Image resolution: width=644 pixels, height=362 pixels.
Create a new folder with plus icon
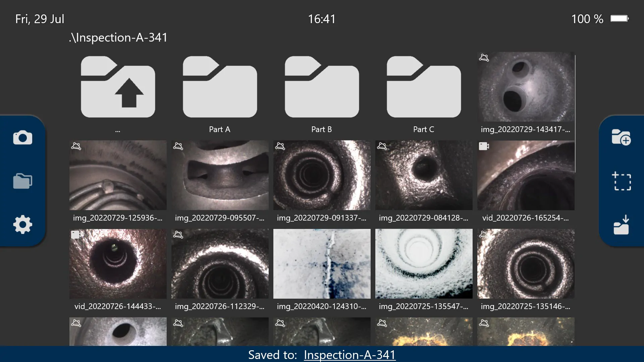(x=621, y=137)
